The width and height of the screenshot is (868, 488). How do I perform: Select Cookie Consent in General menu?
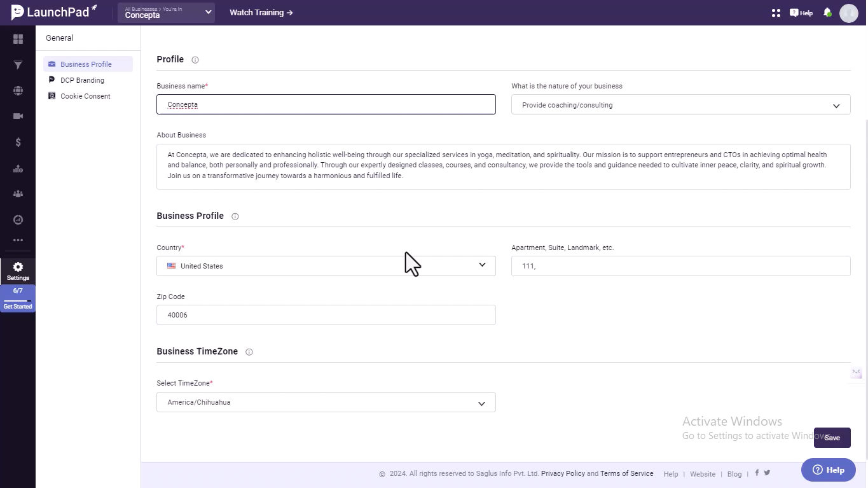pyautogui.click(x=85, y=96)
